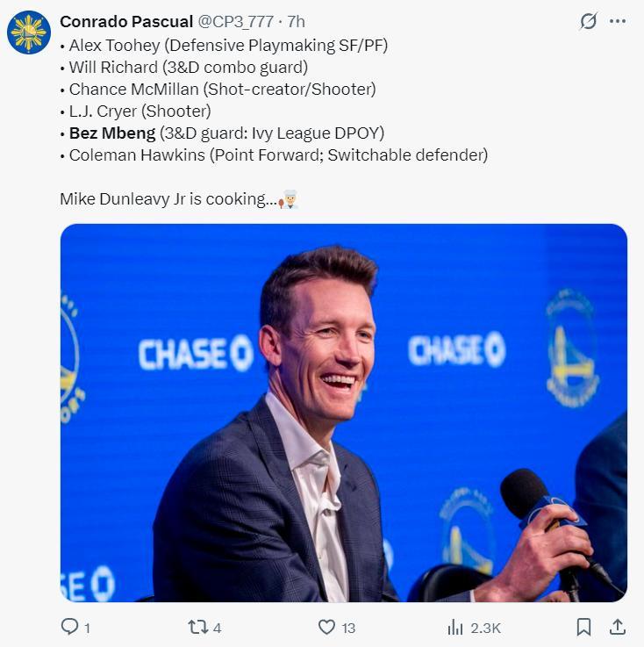Open the repost arrows menu

click(197, 627)
